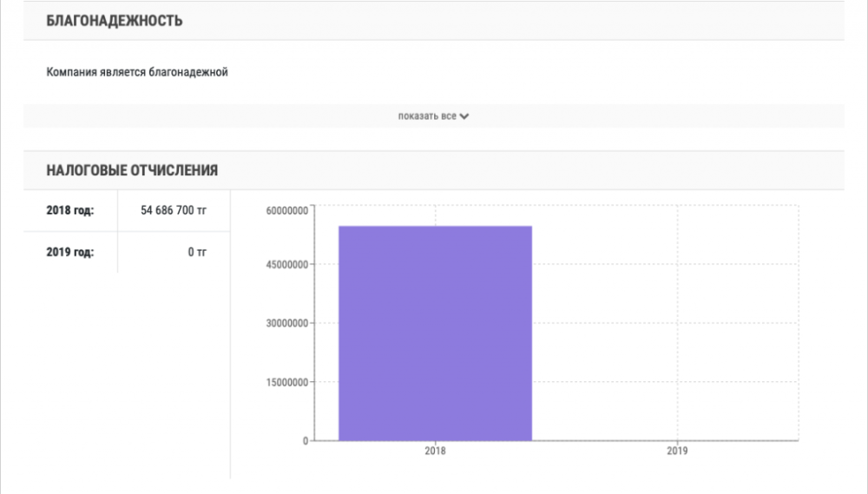This screenshot has height=494, width=868.
Task: Select the БЛАГОНАДЕЖНОСТЬ section header
Action: (x=115, y=21)
